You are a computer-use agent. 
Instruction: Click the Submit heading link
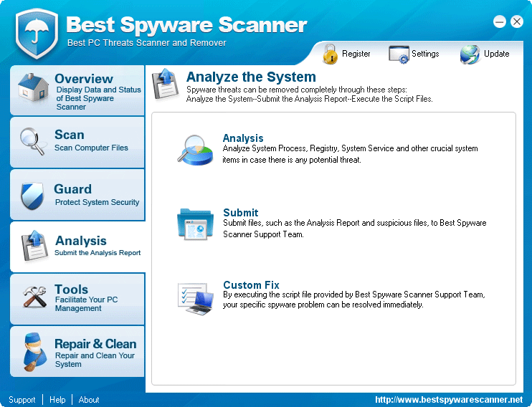point(241,212)
